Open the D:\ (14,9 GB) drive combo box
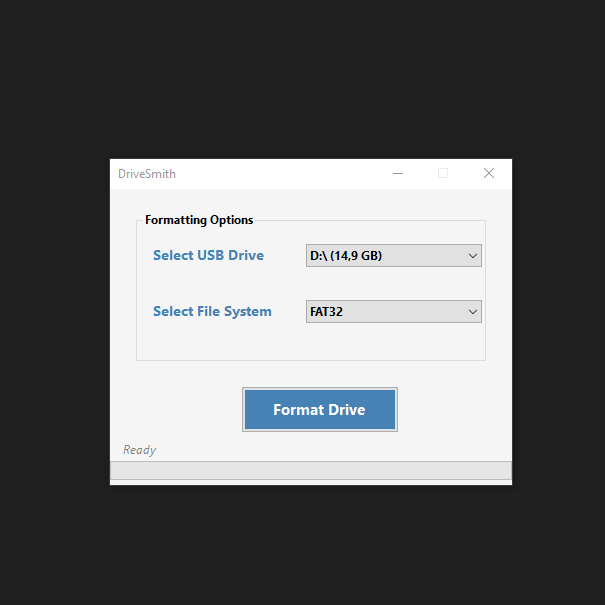Image resolution: width=605 pixels, height=605 pixels. point(394,255)
